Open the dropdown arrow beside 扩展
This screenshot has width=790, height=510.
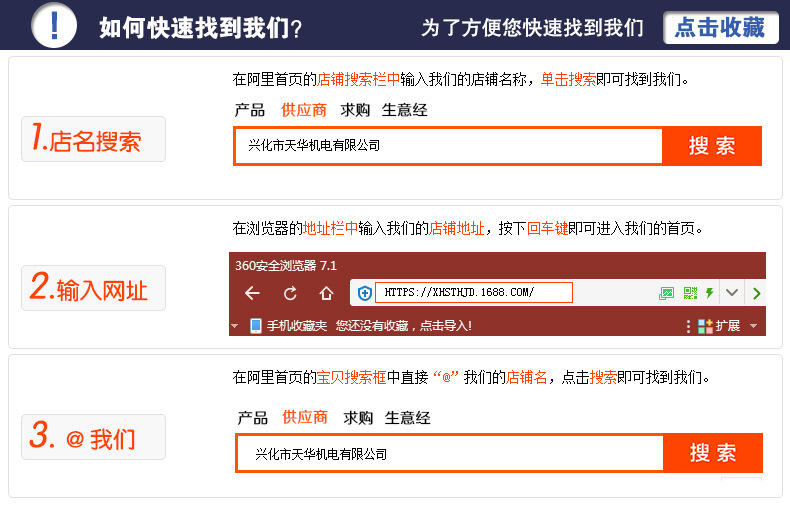pyautogui.click(x=754, y=326)
